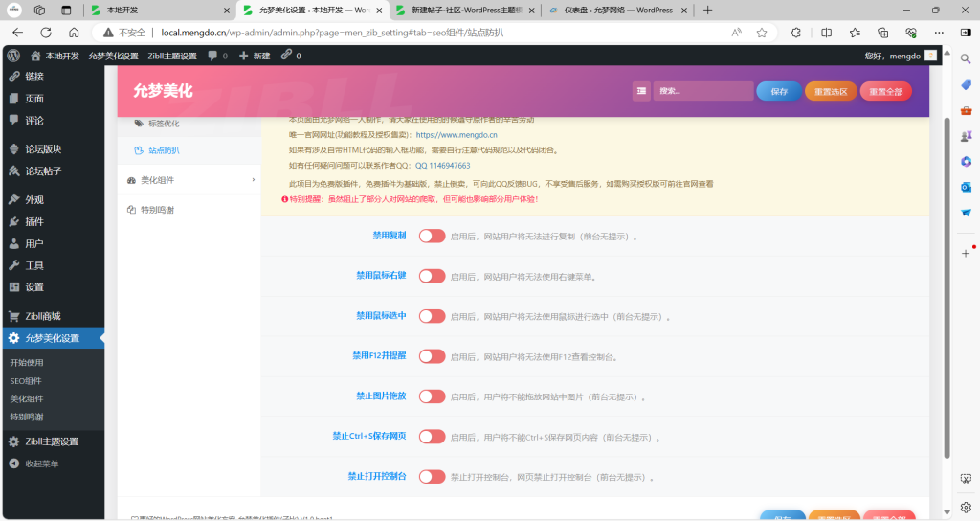Screen dimensions: 980x521
Task: Open browser extensions puzzle icon
Action: point(795,33)
